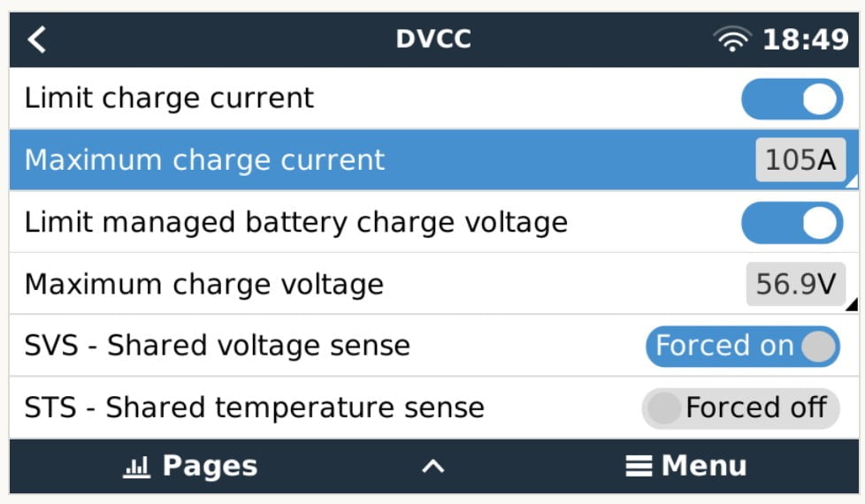Viewport: 865px width, 504px height.
Task: Select the Maximum charge voltage row
Action: pyautogui.click(x=433, y=284)
